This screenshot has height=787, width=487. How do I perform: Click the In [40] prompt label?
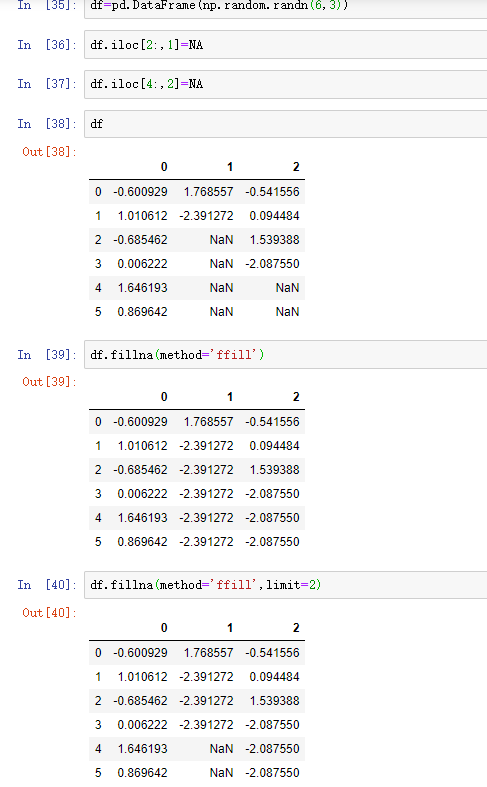coord(47,585)
